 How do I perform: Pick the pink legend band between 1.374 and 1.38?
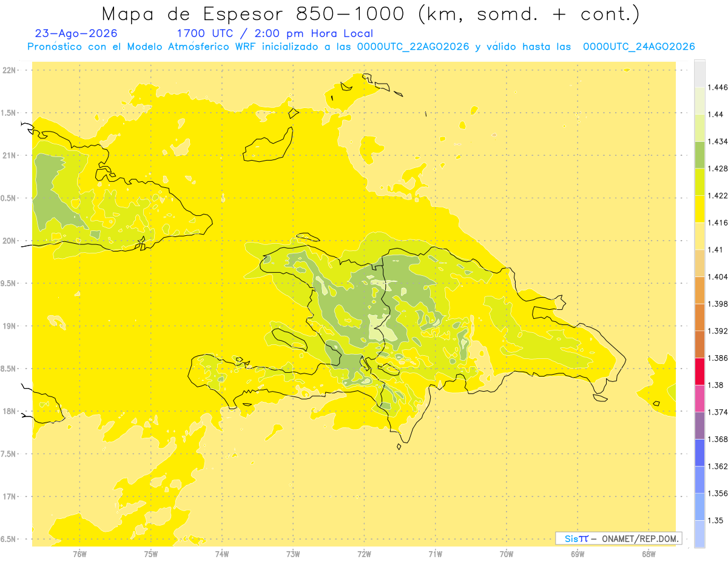(699, 398)
